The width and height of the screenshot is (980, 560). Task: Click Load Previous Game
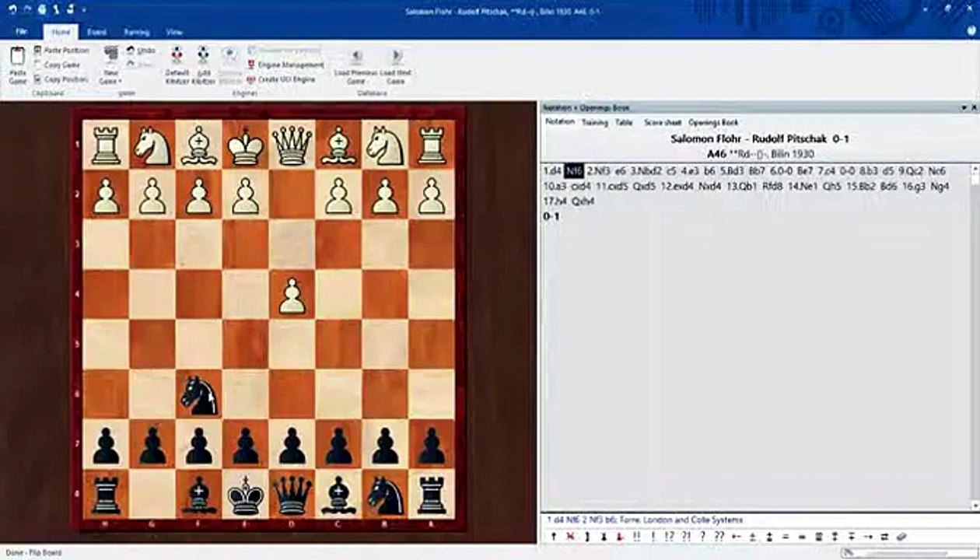coord(356,66)
